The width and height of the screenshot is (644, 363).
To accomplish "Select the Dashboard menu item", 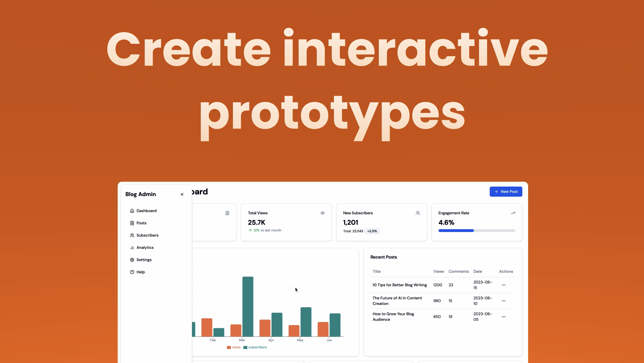I will tap(146, 211).
